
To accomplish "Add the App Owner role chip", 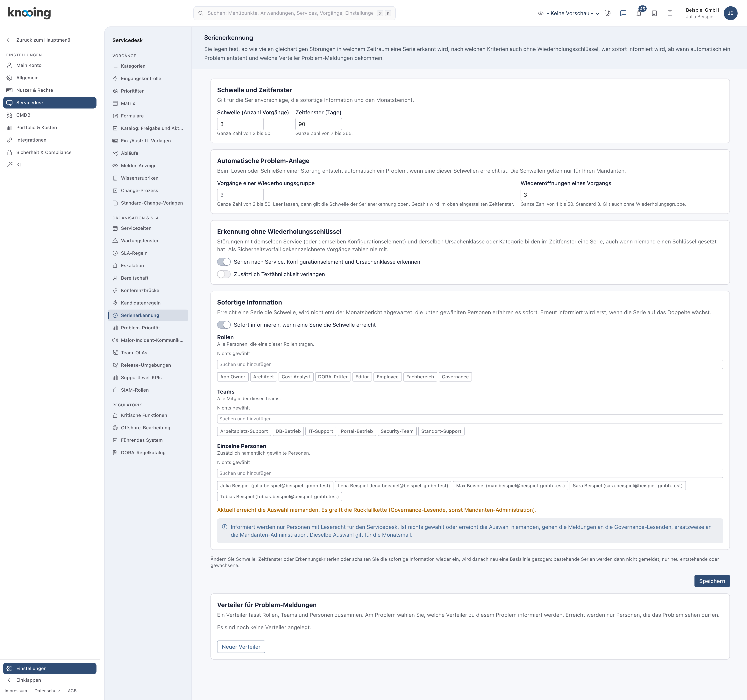I will (233, 377).
